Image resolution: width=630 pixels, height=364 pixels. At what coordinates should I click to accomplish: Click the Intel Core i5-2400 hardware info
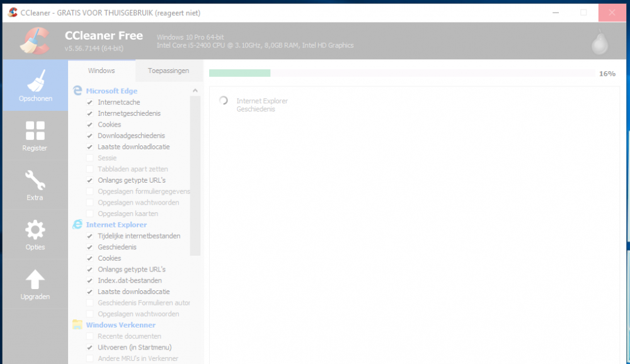tap(255, 45)
